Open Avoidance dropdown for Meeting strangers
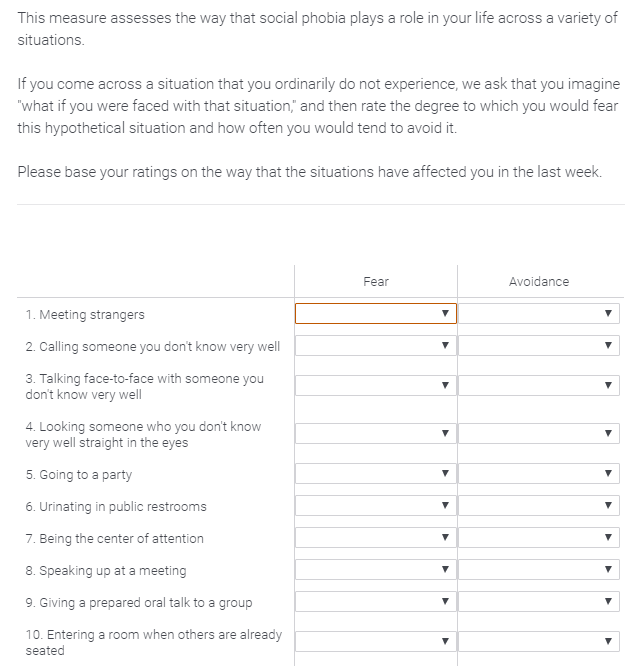This screenshot has width=636, height=669. (x=539, y=314)
